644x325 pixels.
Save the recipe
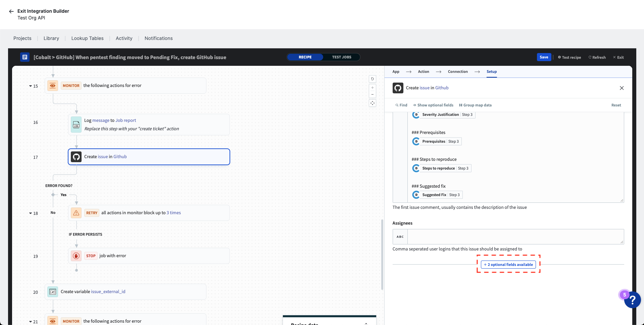(544, 57)
